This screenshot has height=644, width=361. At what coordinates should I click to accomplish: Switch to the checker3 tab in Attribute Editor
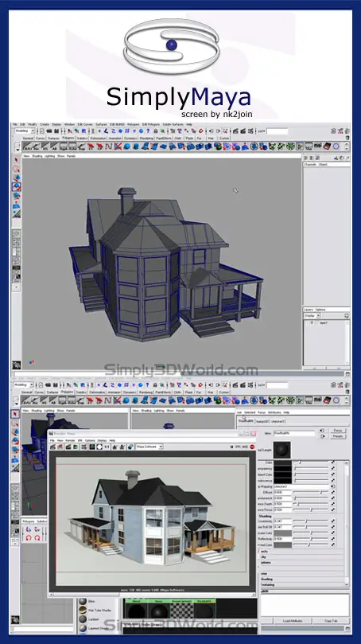278,421
